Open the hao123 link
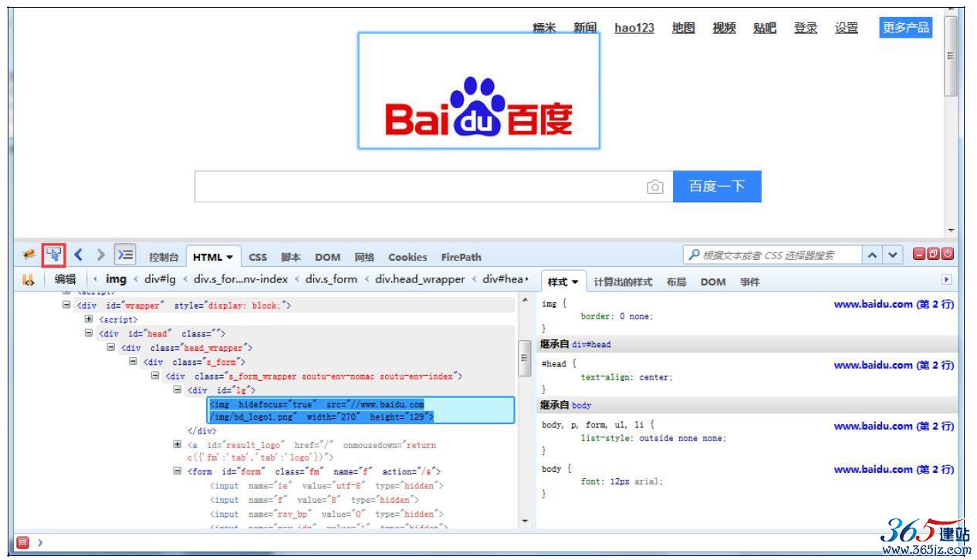Viewport: 977px width, 560px height. pyautogui.click(x=634, y=28)
